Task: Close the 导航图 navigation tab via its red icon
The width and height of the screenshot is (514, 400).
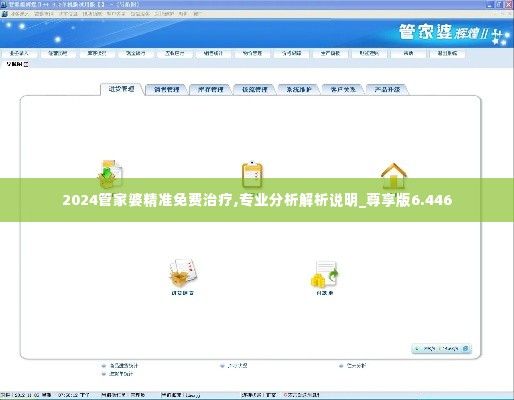Action: tap(26, 64)
